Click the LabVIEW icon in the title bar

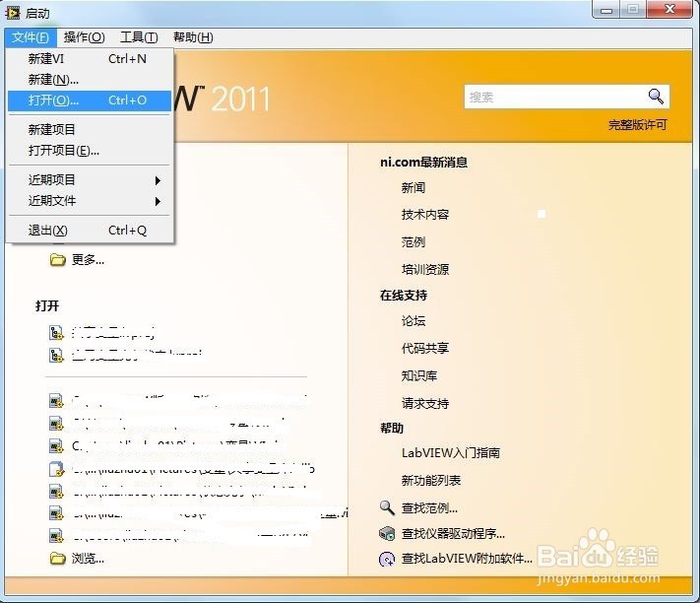(x=13, y=13)
